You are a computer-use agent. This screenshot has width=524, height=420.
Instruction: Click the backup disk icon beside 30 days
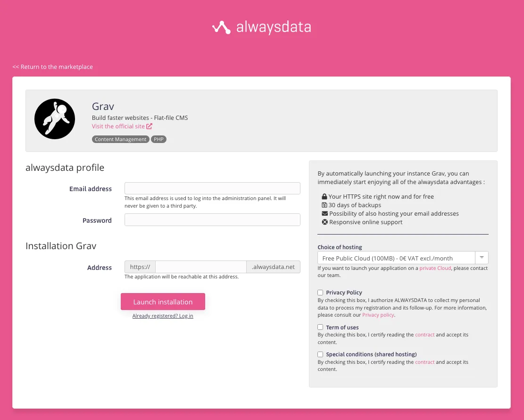coord(324,205)
